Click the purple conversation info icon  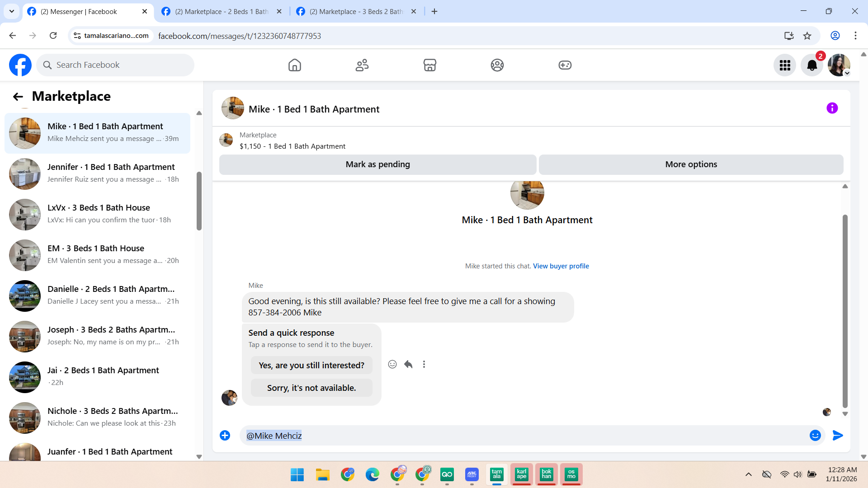coord(832,108)
